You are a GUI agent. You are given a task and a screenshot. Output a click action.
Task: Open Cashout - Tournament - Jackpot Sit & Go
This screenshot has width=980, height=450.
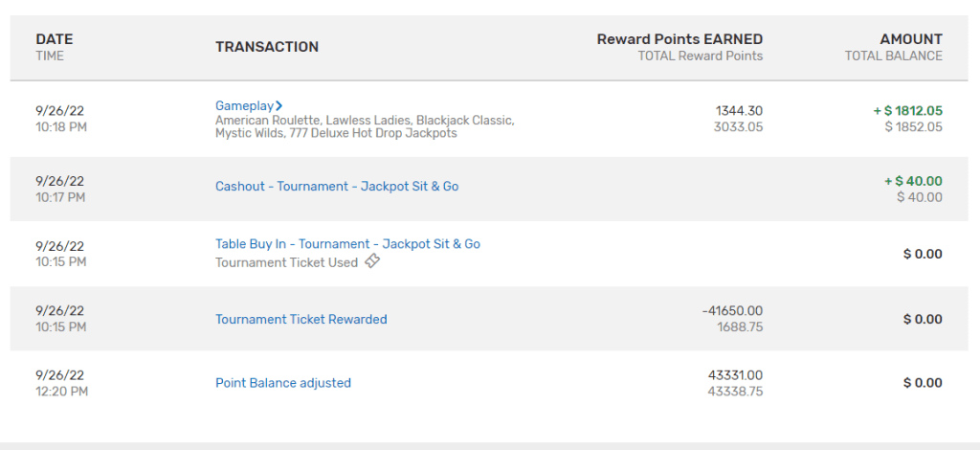tap(337, 187)
